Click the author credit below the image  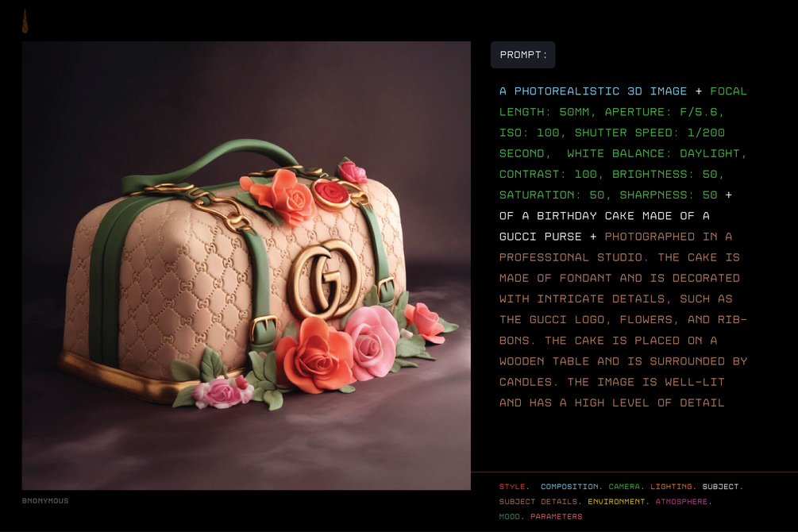[x=45, y=501]
